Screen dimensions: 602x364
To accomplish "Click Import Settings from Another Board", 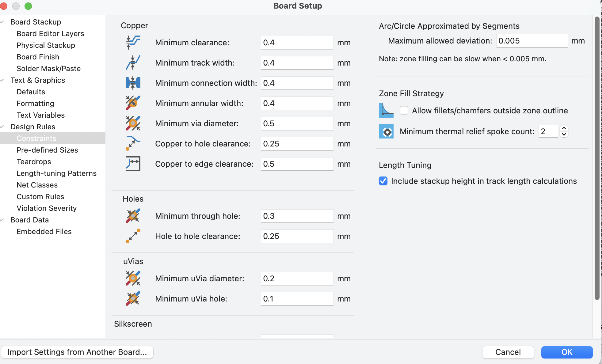I will [x=77, y=352].
